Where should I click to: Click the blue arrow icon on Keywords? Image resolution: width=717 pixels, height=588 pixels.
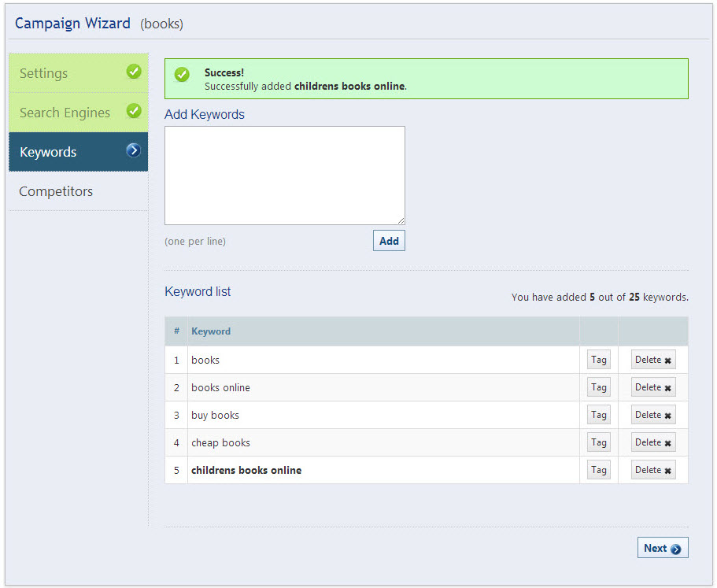tap(134, 150)
